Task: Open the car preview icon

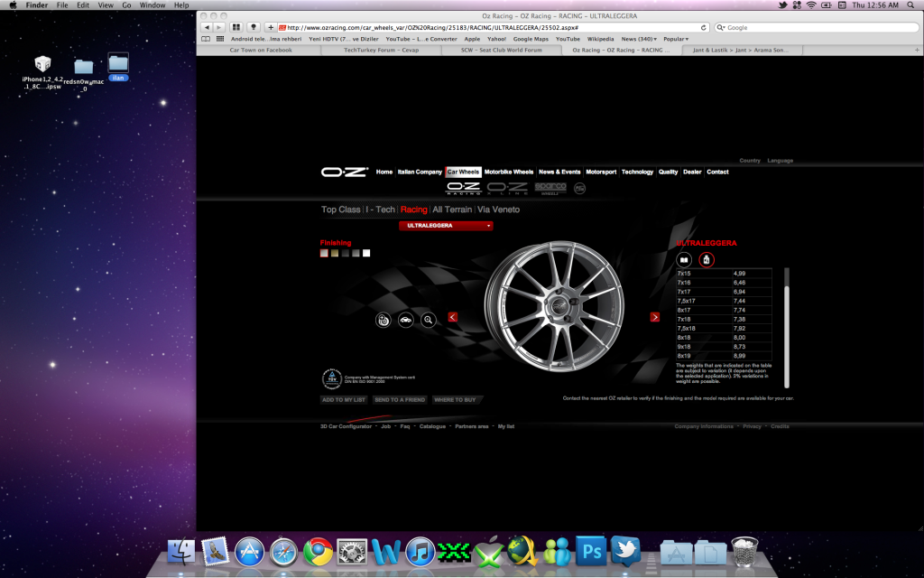Action: pos(405,321)
